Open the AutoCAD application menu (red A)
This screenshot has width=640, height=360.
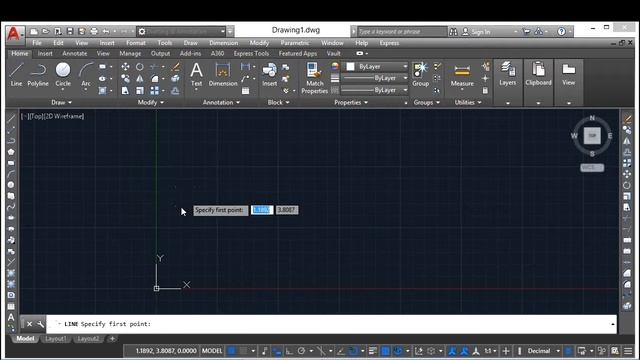14,33
